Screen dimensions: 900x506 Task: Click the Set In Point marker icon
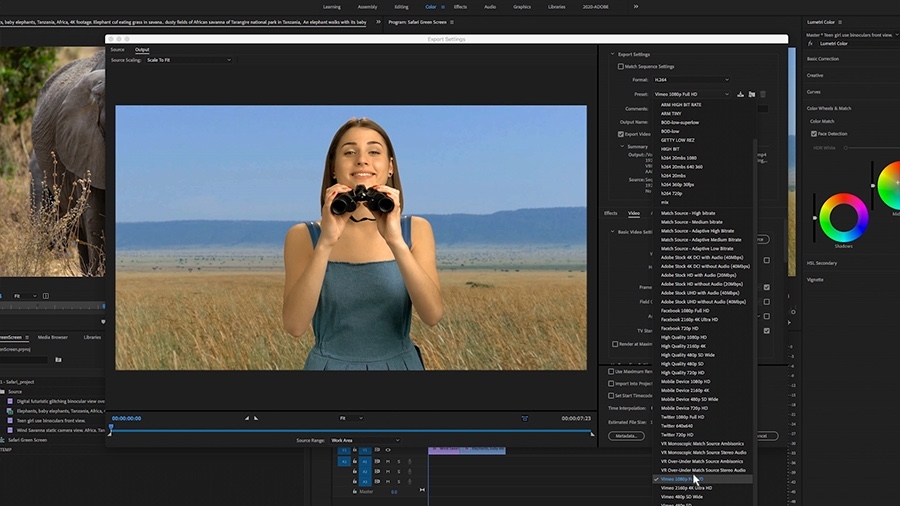point(247,418)
